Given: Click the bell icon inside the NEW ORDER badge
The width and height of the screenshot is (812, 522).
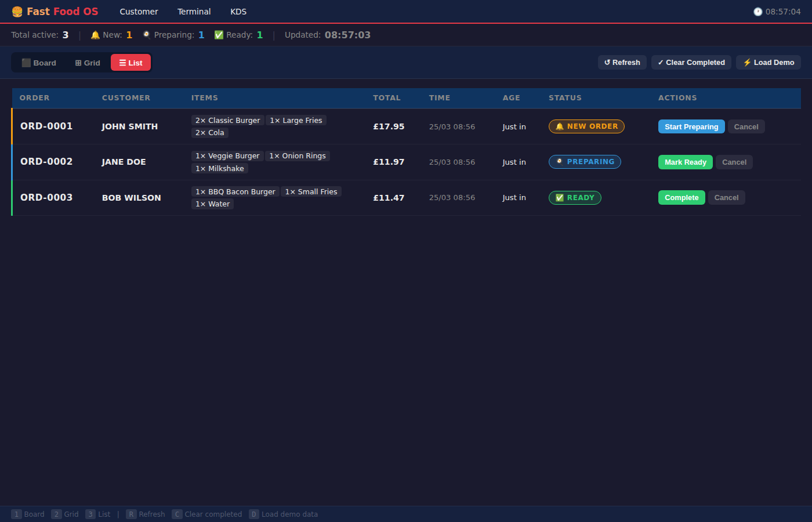Looking at the screenshot, I should coord(559,126).
